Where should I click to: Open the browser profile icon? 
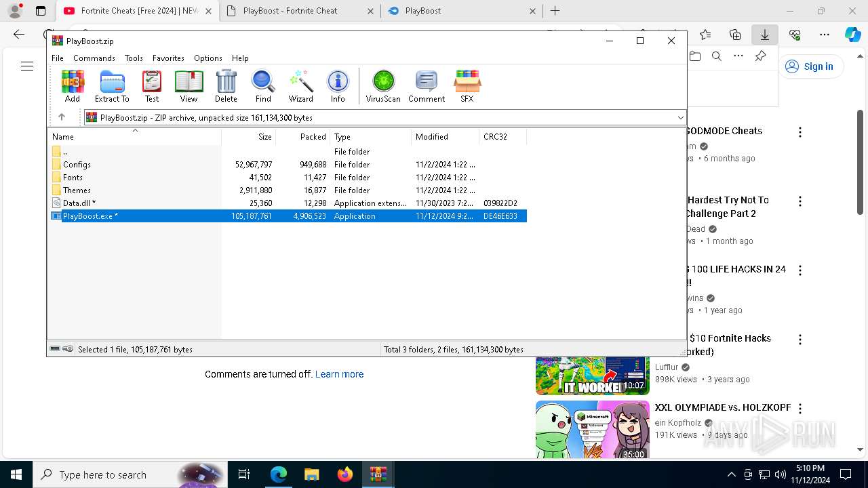[15, 11]
